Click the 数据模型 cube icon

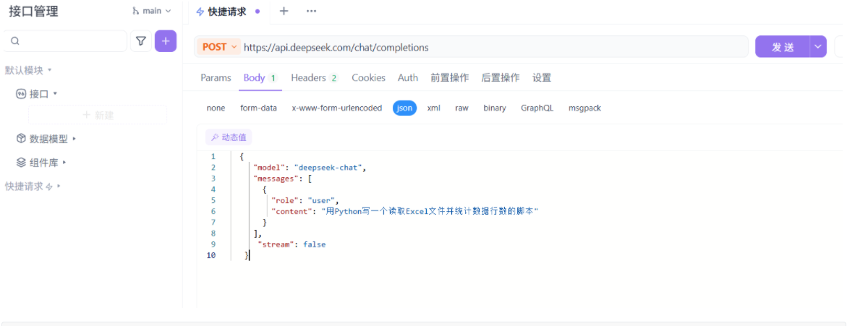(x=22, y=138)
